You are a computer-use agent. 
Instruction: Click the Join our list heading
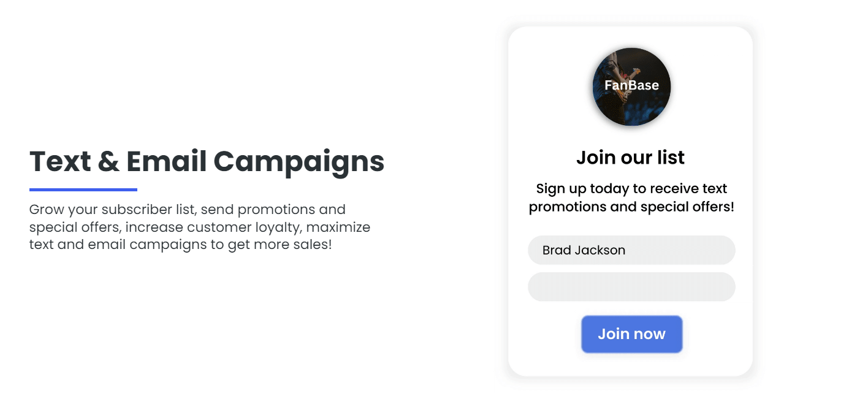click(x=631, y=158)
